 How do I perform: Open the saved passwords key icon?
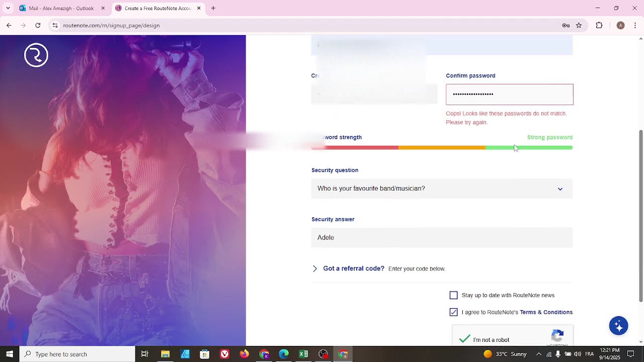[x=566, y=25]
